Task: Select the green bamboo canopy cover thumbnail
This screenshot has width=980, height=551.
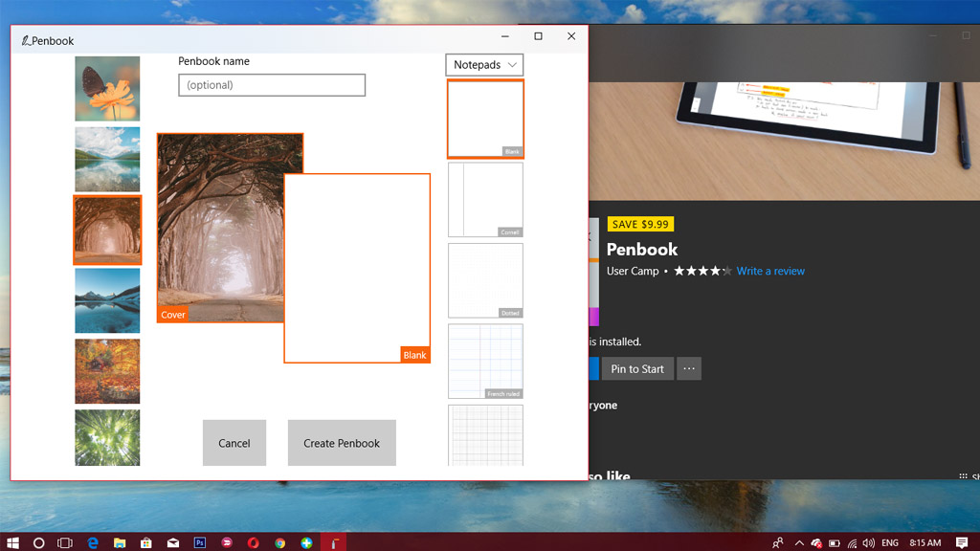Action: coord(107,437)
